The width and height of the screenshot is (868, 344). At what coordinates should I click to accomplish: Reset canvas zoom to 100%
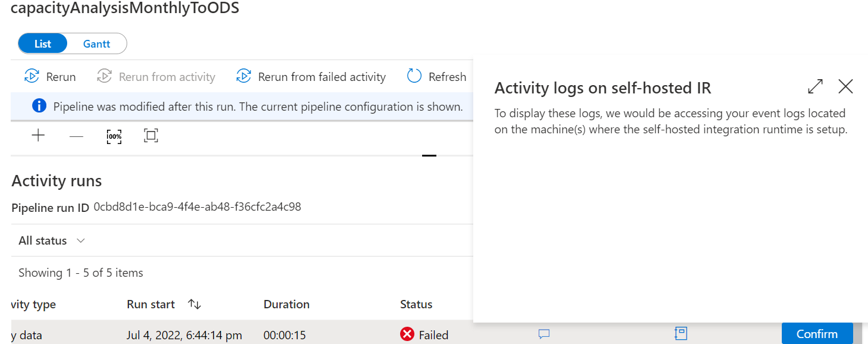coord(114,136)
